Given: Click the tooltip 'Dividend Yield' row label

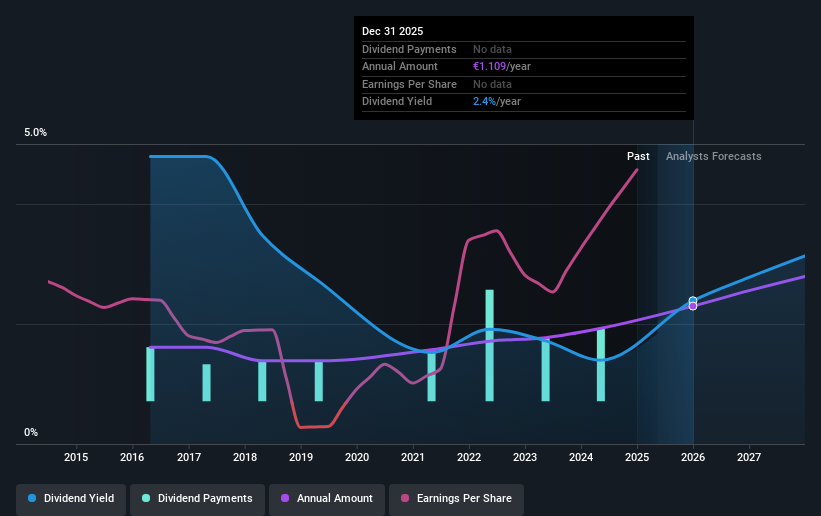Looking at the screenshot, I should (397, 102).
